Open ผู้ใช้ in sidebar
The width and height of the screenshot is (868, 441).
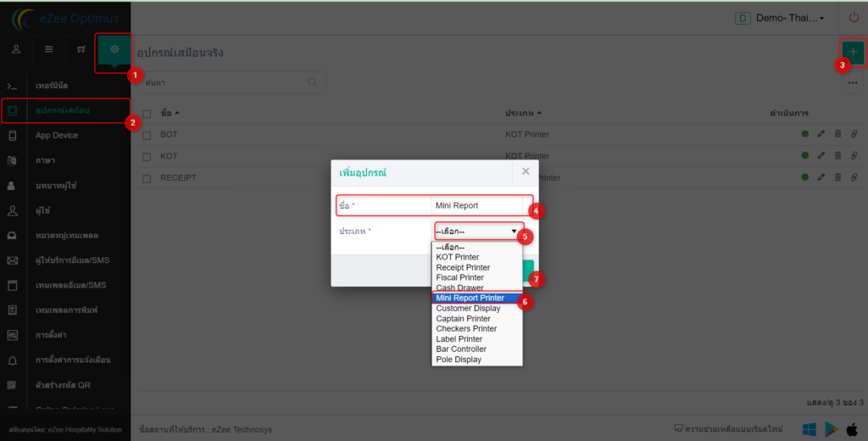pyautogui.click(x=42, y=210)
